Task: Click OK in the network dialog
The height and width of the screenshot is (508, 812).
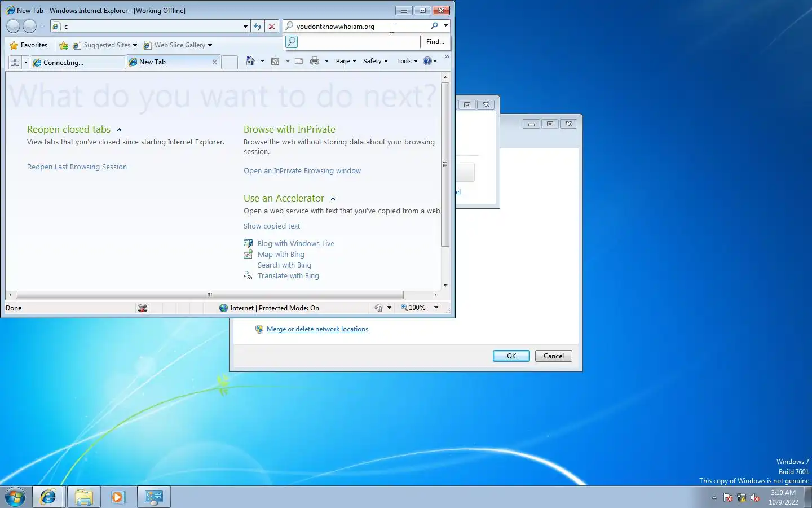Action: [x=511, y=356]
